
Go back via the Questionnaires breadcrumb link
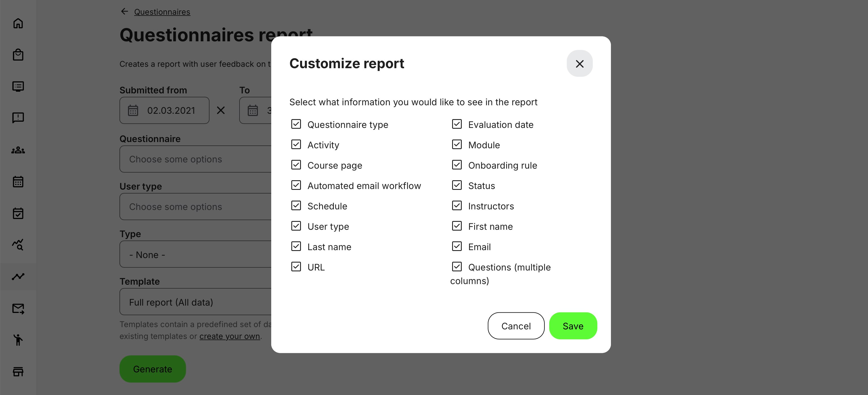[162, 12]
